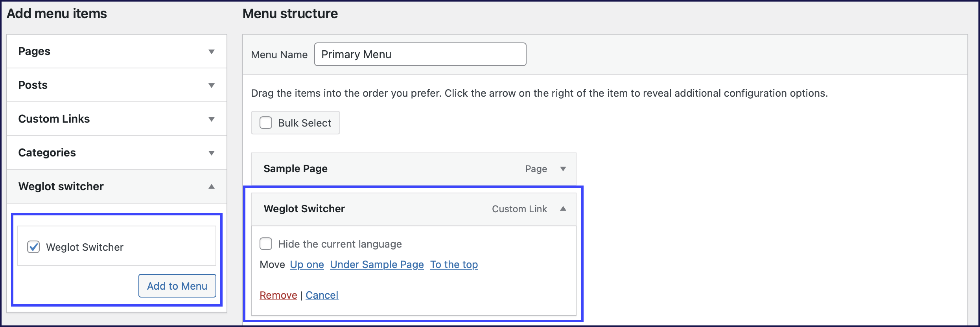The image size is (980, 327).
Task: Expand the Posts panel arrow
Action: (x=212, y=85)
